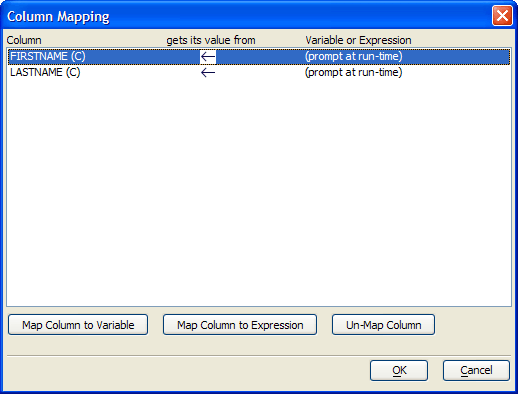Click Map Column to Expression button

pyautogui.click(x=240, y=325)
